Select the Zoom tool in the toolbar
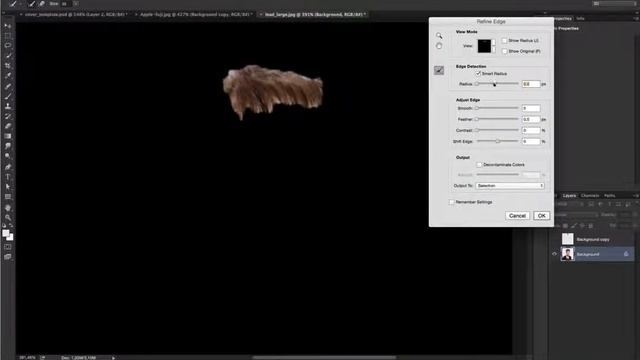640x360 pixels. pyautogui.click(x=8, y=218)
